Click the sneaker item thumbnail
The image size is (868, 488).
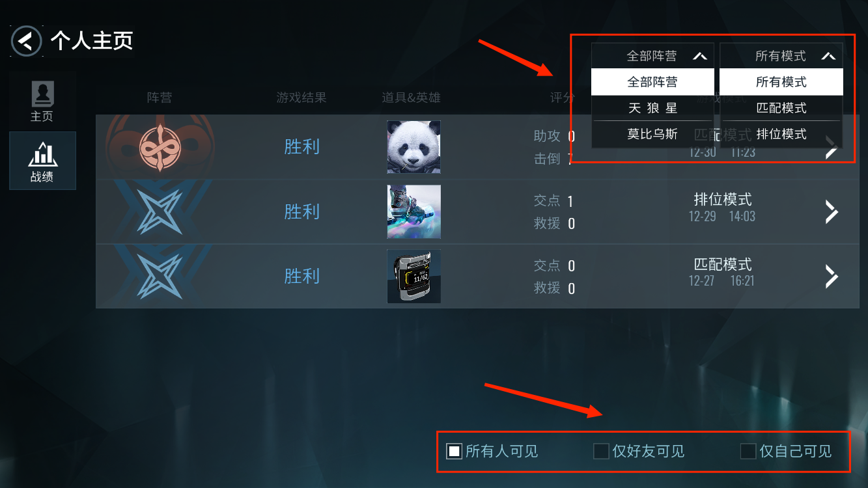tap(413, 211)
